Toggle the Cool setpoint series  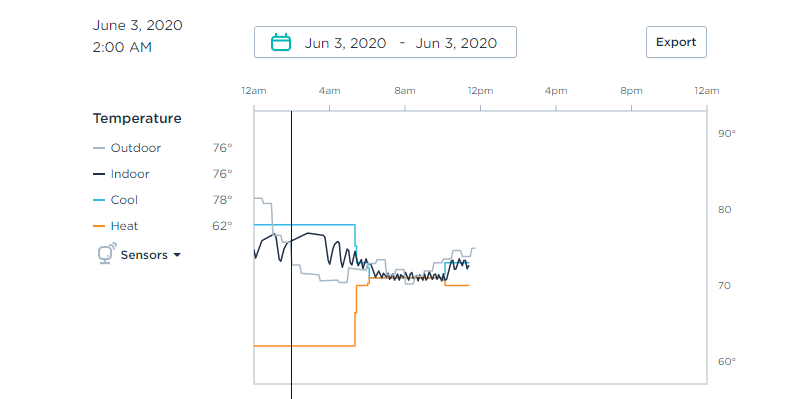(124, 200)
